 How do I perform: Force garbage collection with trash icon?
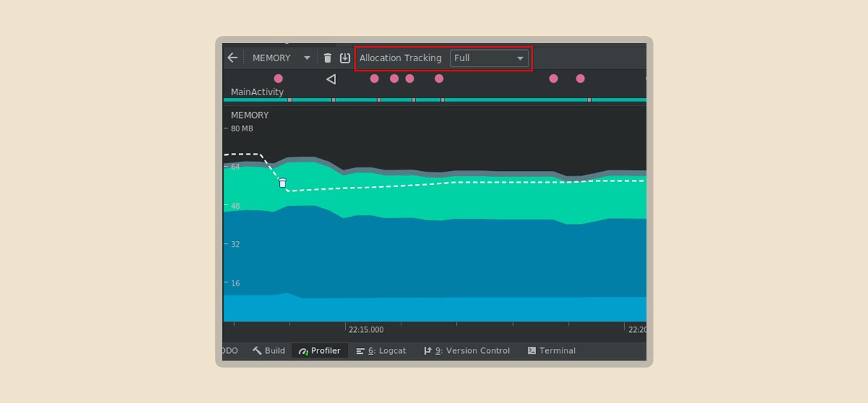click(x=328, y=58)
